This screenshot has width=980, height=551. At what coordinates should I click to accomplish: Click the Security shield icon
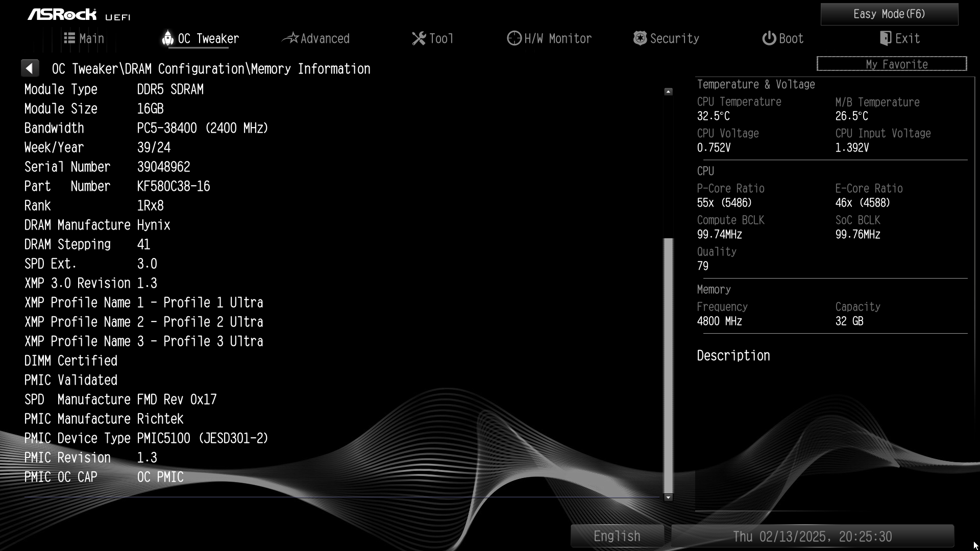click(x=640, y=38)
